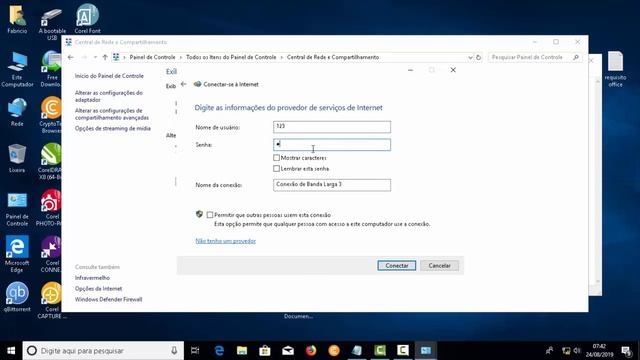
Task: Open 'Início do Painel de Controle' link
Action: [x=109, y=76]
